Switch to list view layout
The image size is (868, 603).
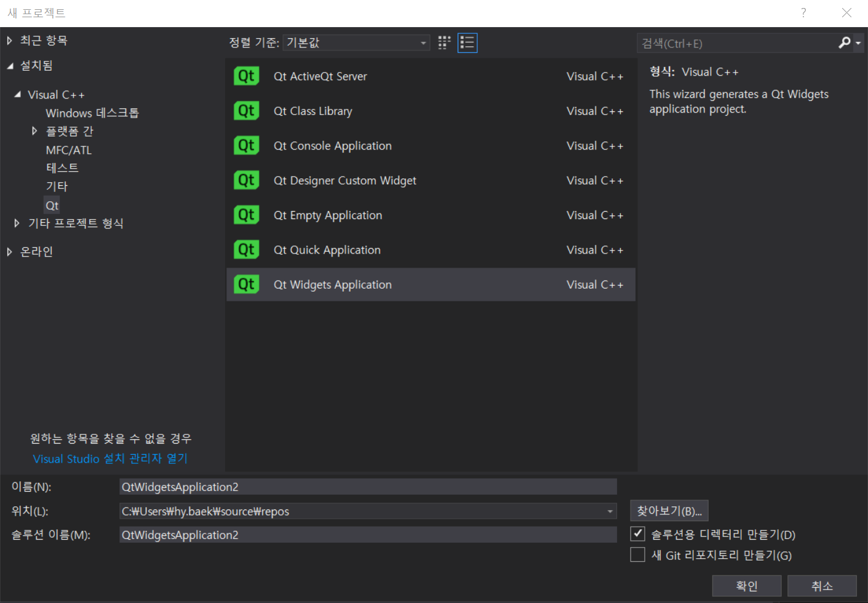click(x=468, y=42)
